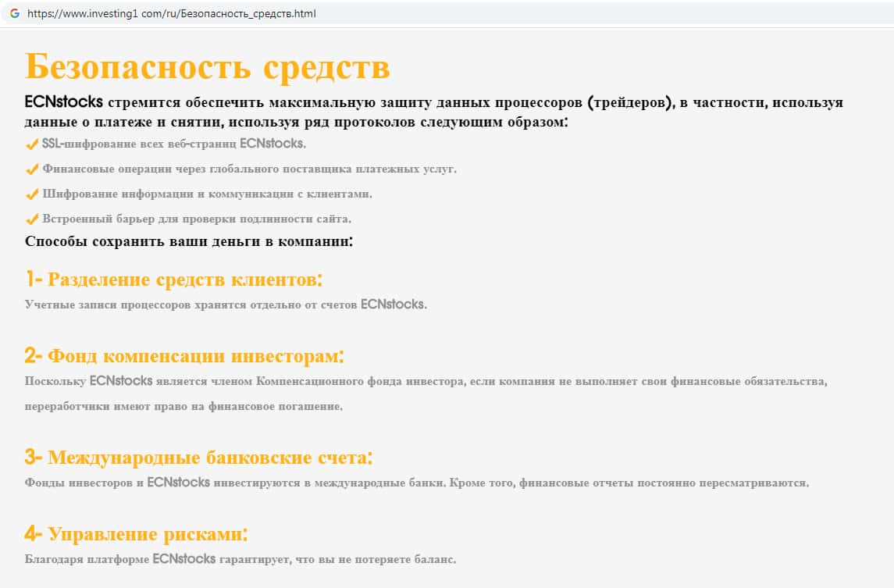
Task: Click the line starting 'Фонды инвесторов и ECNstocks'
Action: pos(417,483)
